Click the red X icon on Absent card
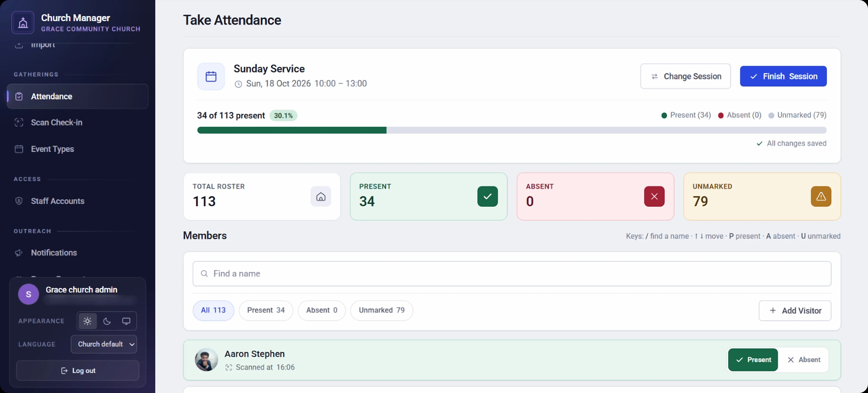The width and height of the screenshot is (868, 393). (x=654, y=196)
